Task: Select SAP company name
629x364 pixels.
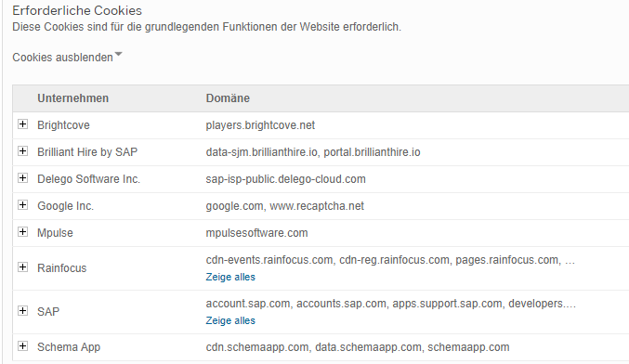Action: point(48,311)
